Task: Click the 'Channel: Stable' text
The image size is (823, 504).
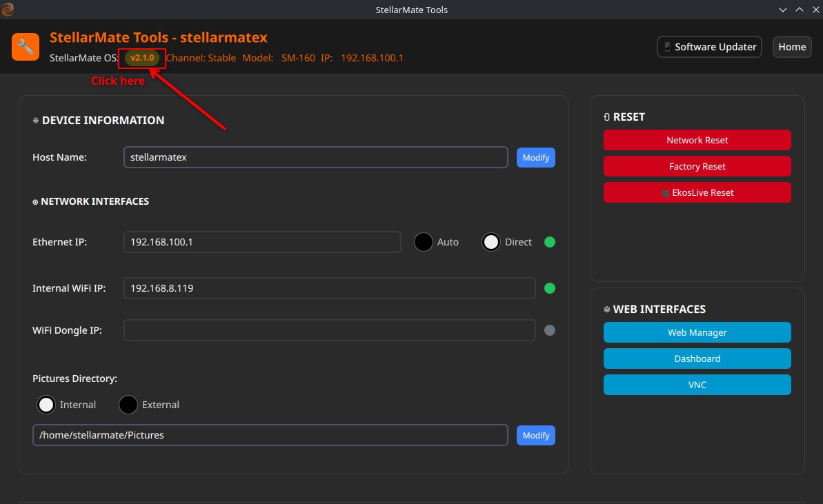Action: (201, 58)
